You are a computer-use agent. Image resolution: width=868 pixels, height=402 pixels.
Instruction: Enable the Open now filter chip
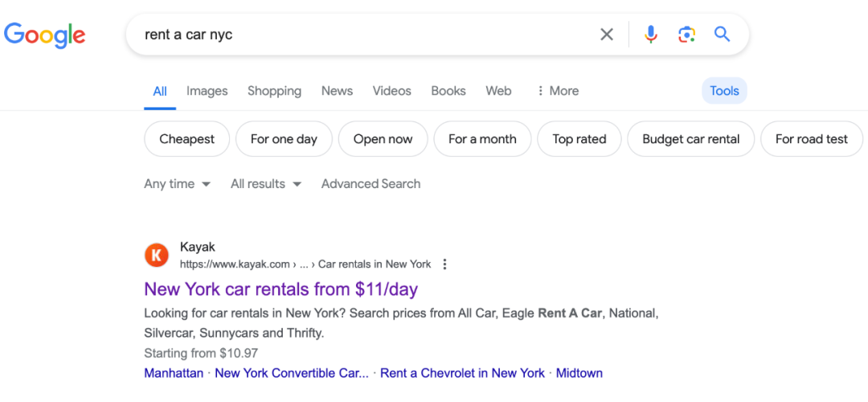point(383,139)
